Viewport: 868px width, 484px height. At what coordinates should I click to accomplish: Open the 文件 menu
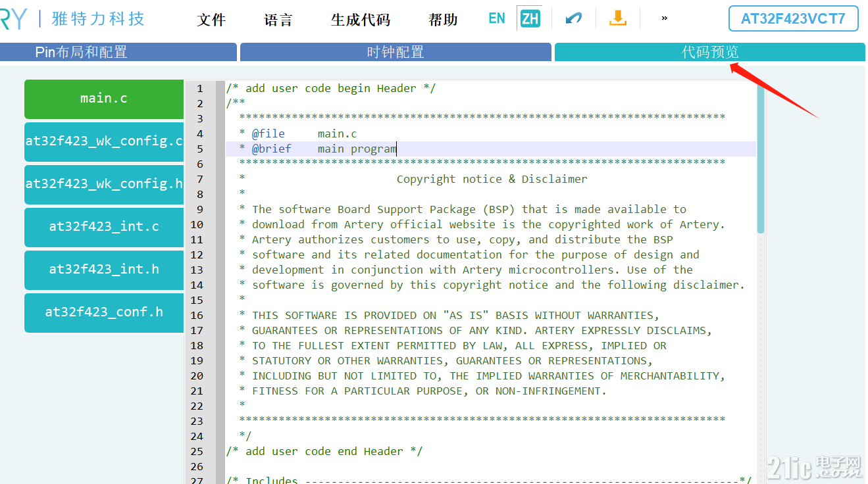[211, 20]
